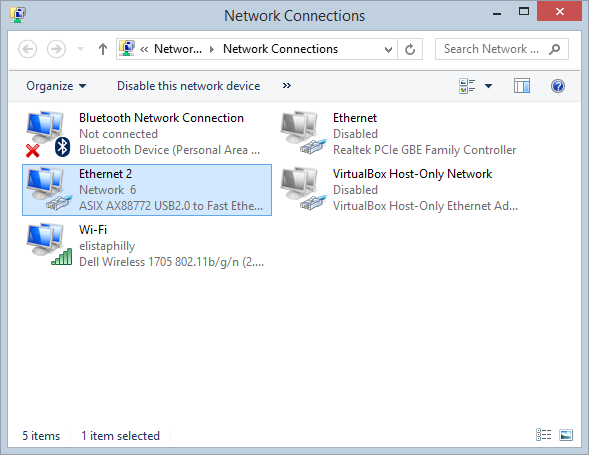Screen dimensions: 589x455
Task: Expand the view options dropdown arrow
Action: click(488, 86)
